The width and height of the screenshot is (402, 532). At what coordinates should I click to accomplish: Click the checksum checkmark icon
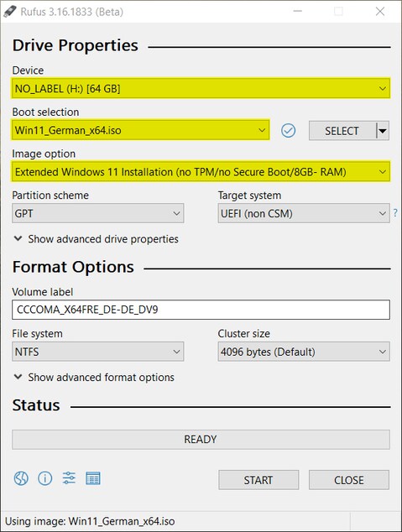coord(289,131)
